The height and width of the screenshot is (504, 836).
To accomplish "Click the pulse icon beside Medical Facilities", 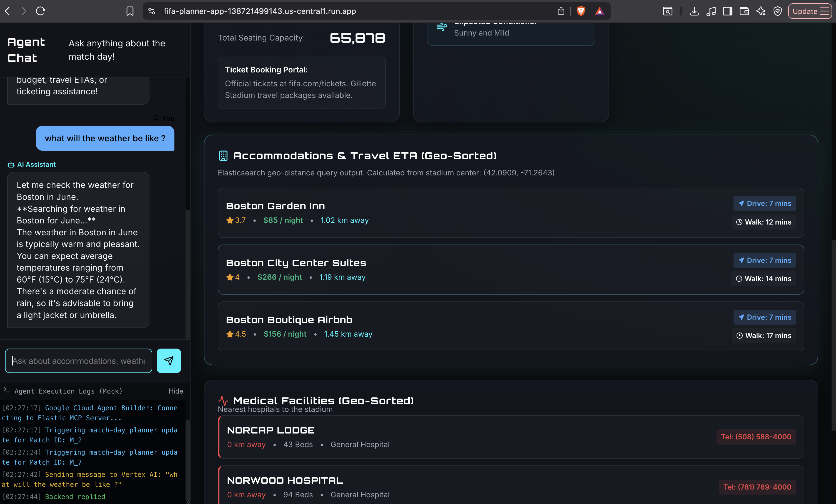I will coord(223,401).
